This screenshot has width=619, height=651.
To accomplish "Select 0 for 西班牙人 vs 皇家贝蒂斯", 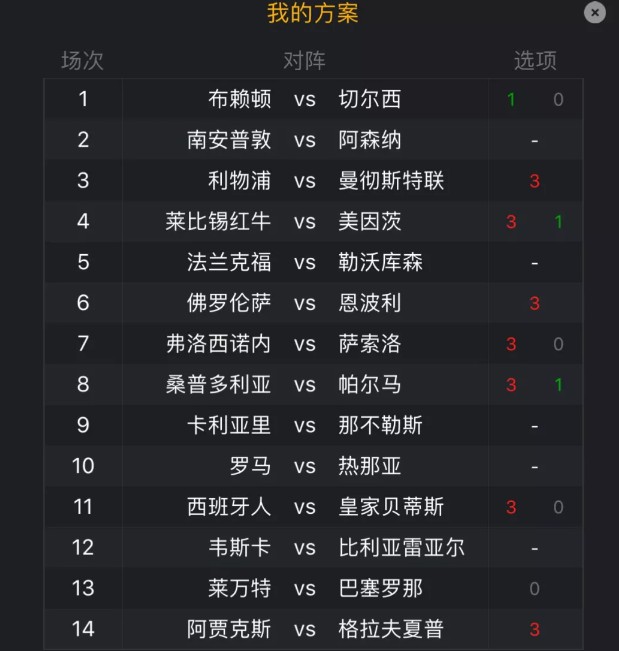I will tap(558, 507).
